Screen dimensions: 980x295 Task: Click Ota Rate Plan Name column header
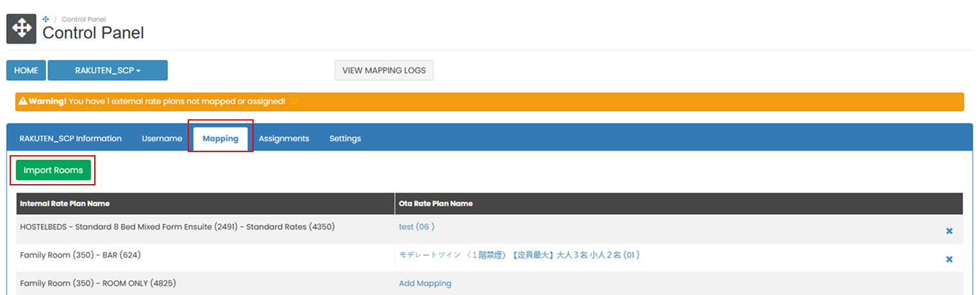coord(436,203)
